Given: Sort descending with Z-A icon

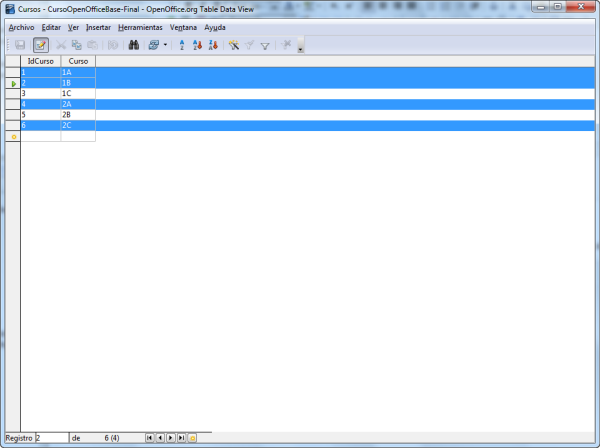Looking at the screenshot, I should click(213, 45).
